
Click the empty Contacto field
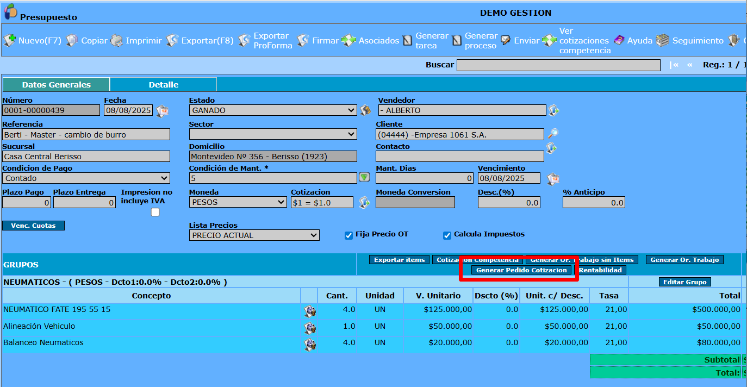point(459,156)
